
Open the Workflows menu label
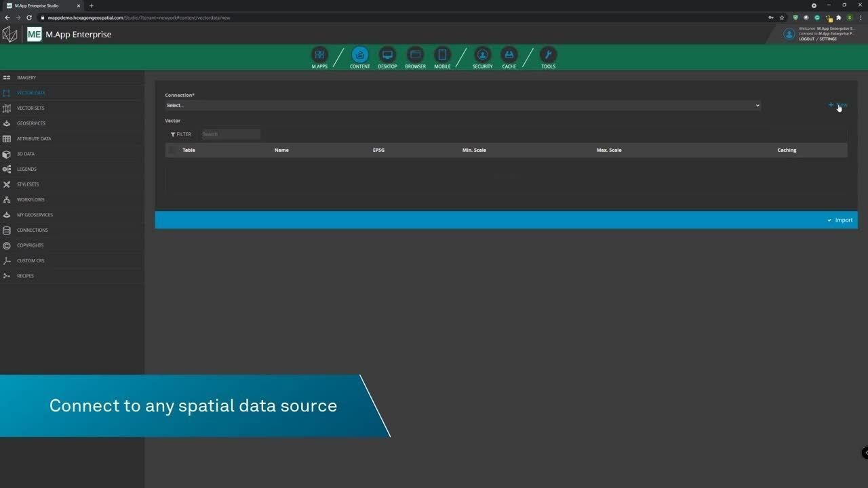pyautogui.click(x=31, y=200)
